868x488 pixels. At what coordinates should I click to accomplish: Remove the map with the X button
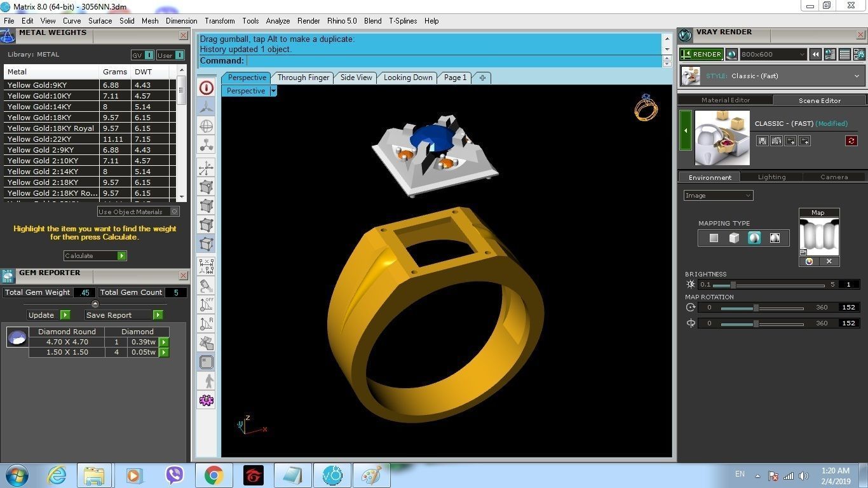(829, 261)
